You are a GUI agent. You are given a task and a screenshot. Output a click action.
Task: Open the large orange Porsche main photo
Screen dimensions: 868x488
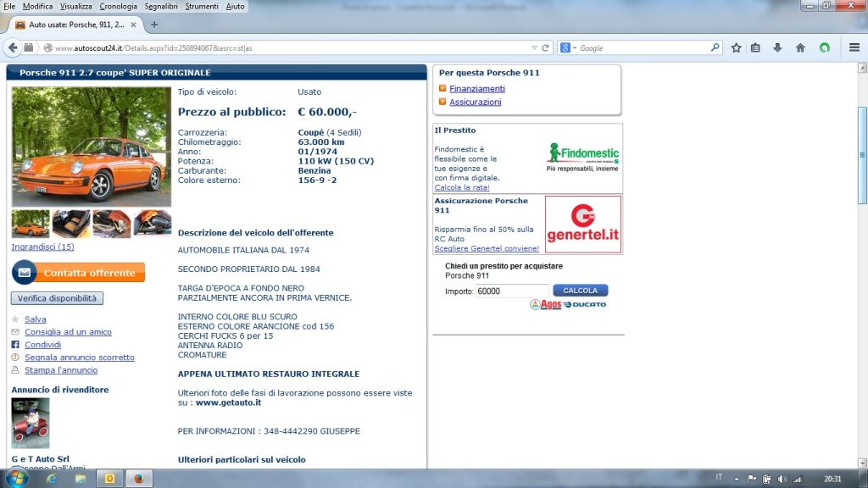tap(92, 147)
